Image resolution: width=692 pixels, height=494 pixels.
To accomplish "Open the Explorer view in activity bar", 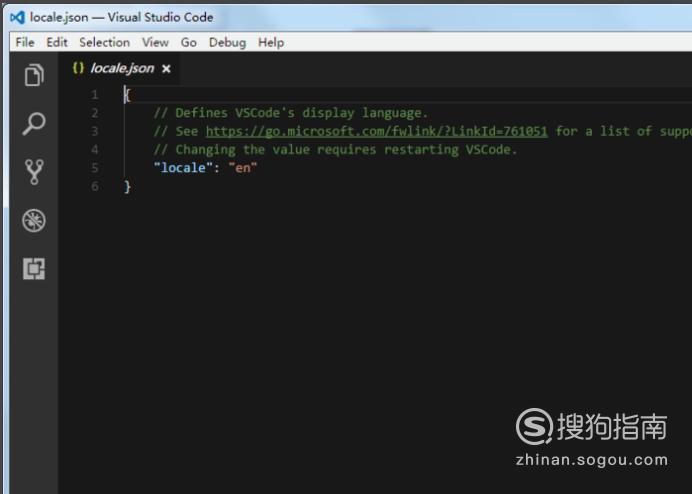I will click(x=34, y=75).
